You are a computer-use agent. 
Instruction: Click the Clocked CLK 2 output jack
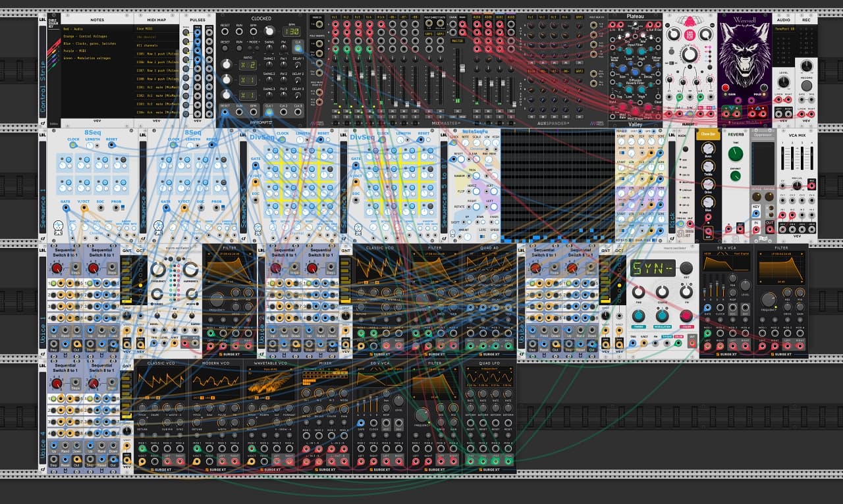pos(283,113)
